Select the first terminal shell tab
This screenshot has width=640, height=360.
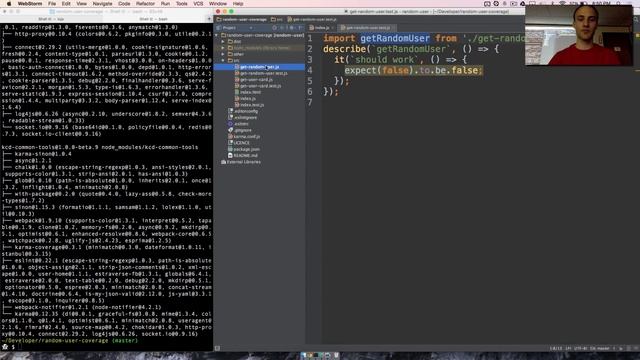(51, 19)
